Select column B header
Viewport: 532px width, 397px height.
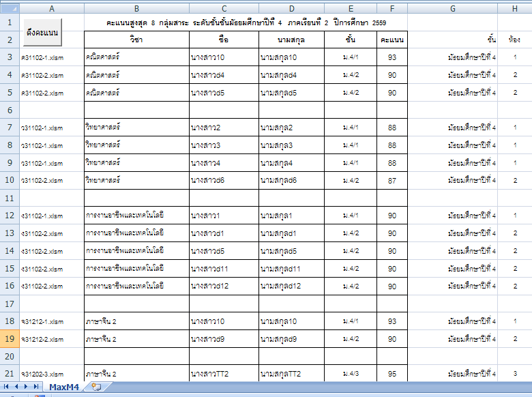pos(136,8)
